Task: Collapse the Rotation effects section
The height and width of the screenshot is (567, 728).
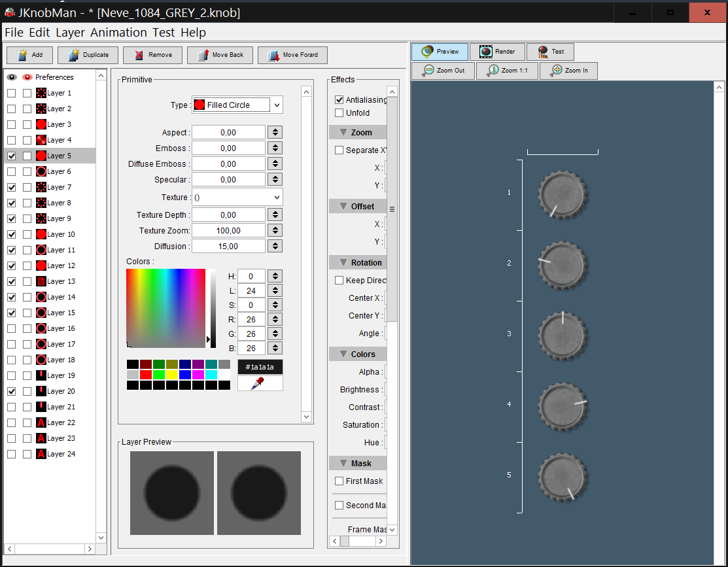Action: click(343, 263)
